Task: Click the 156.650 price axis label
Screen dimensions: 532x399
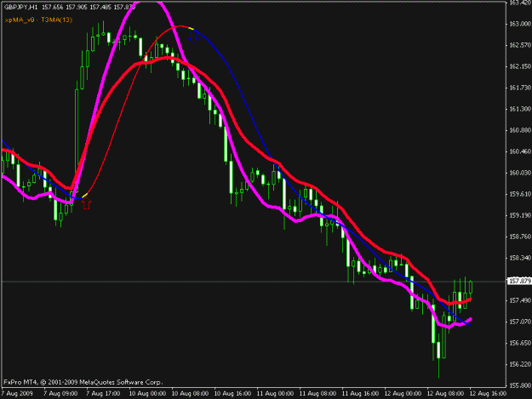Action: pyautogui.click(x=520, y=343)
